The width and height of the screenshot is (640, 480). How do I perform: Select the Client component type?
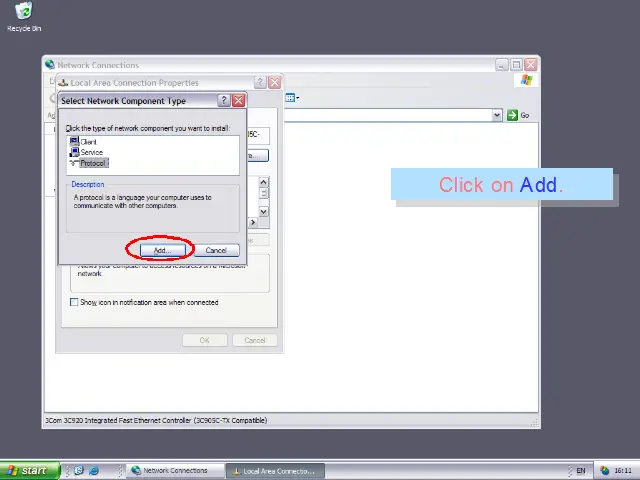click(x=88, y=142)
